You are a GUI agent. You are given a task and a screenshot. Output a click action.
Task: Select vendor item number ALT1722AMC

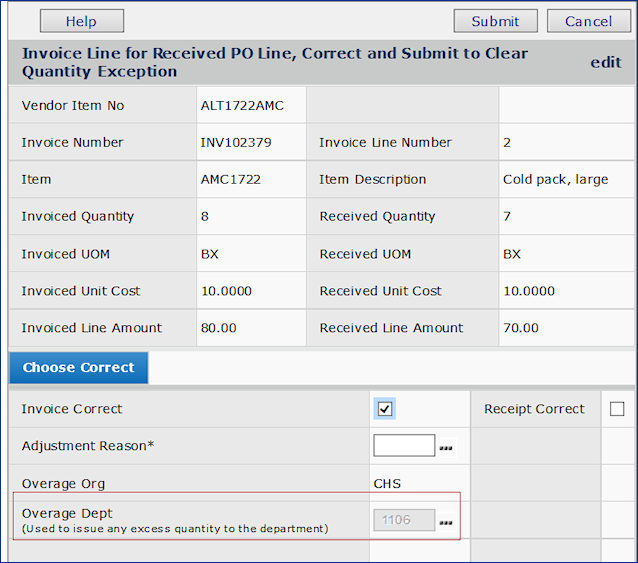(240, 106)
